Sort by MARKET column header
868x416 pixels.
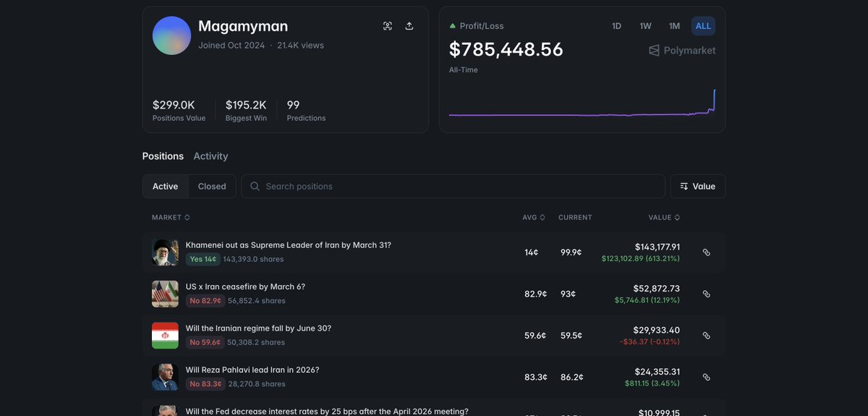pyautogui.click(x=171, y=217)
